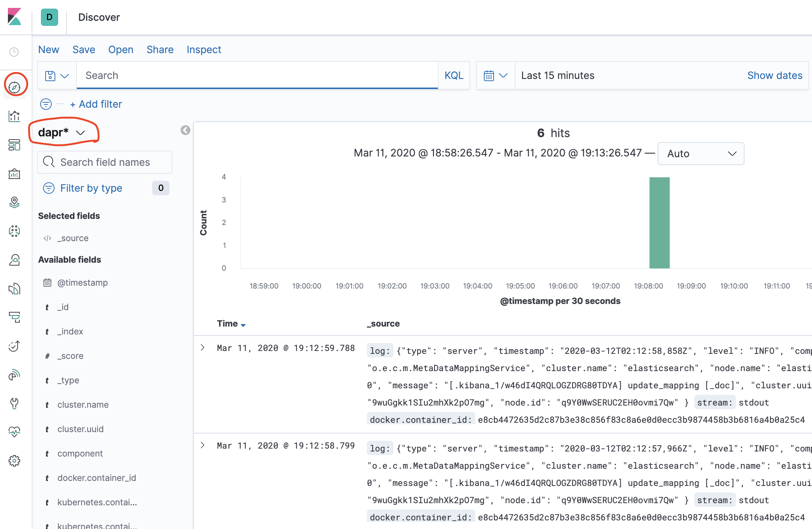812x529 pixels.
Task: Click the green histogram bar near 19:08:00
Action: pyautogui.click(x=659, y=223)
